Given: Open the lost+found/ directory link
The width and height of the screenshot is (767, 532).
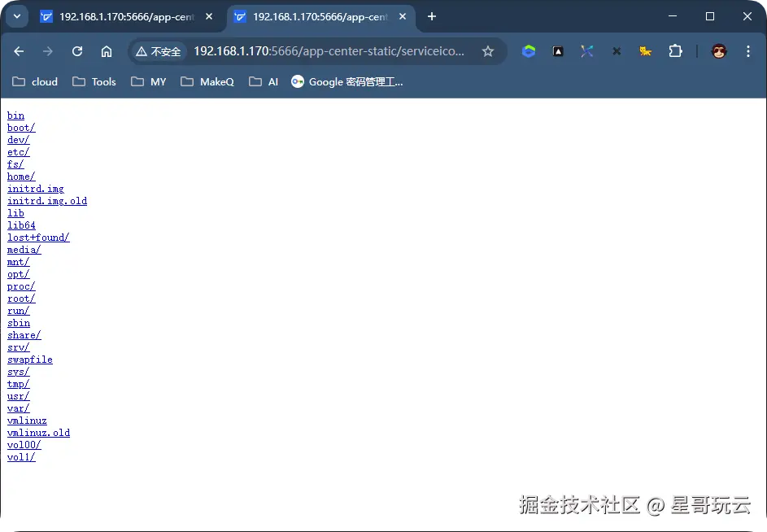Looking at the screenshot, I should (x=38, y=238).
